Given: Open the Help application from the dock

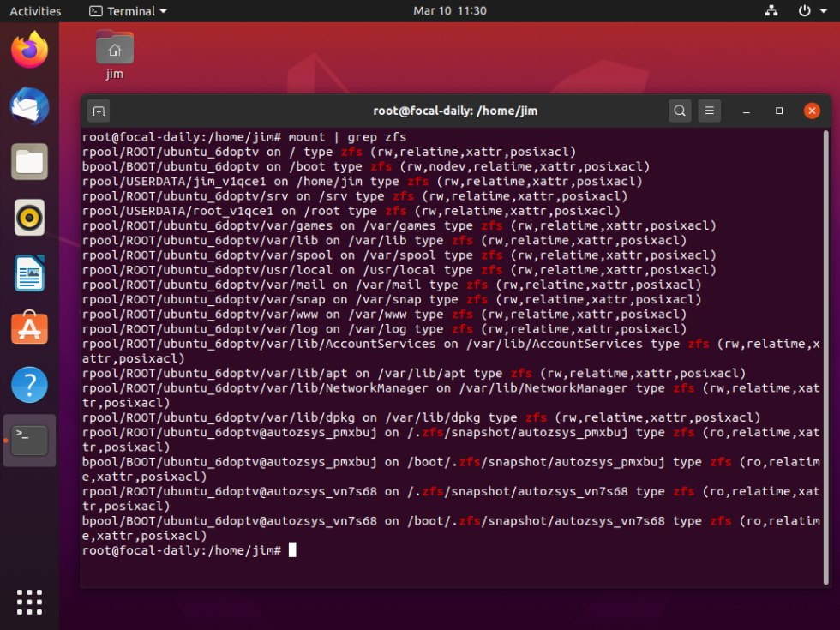Looking at the screenshot, I should pyautogui.click(x=29, y=383).
